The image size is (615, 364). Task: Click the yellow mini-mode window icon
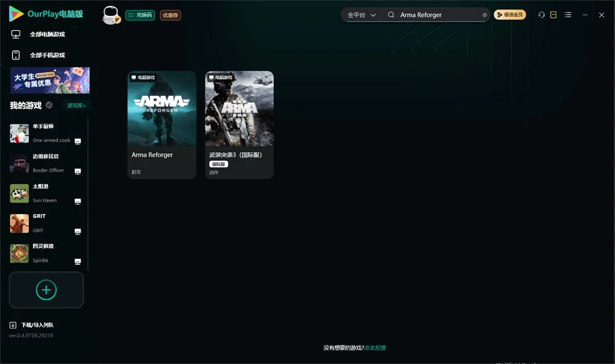pyautogui.click(x=553, y=15)
